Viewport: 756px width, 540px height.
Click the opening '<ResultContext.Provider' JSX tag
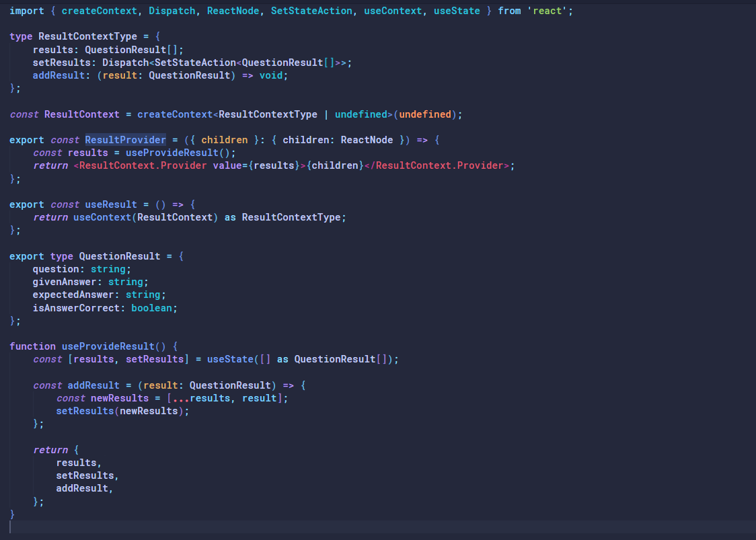(x=141, y=165)
